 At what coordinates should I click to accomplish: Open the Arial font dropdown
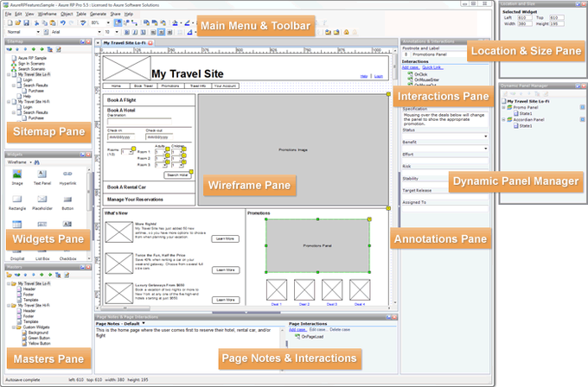pos(99,32)
